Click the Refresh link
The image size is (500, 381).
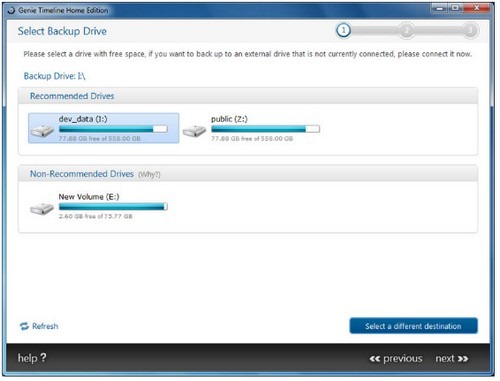point(39,326)
